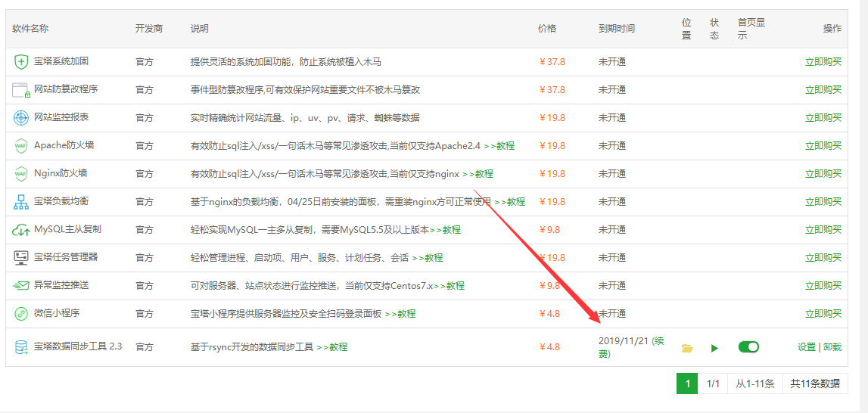The height and width of the screenshot is (413, 868).
Task: Select page 1 in pagination
Action: tap(687, 383)
